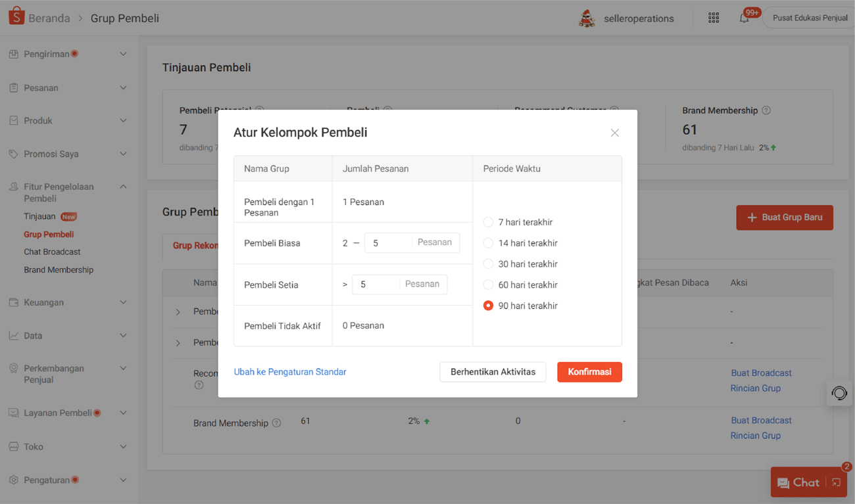The image size is (855, 504).
Task: Click the apps grid icon in top bar
Action: [x=713, y=18]
